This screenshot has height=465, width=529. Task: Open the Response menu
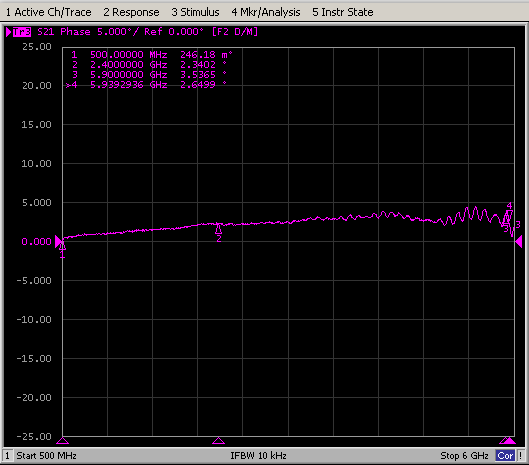(x=131, y=12)
